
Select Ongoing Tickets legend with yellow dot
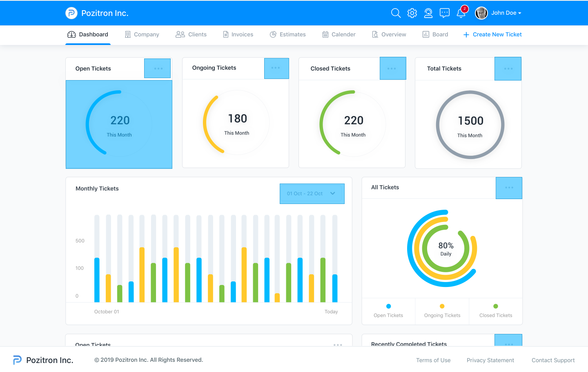click(x=442, y=311)
